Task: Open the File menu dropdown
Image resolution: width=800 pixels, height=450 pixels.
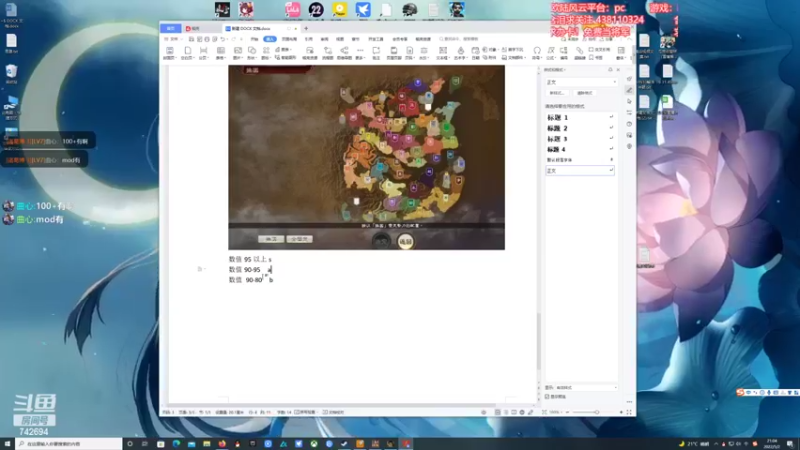Action: pyautogui.click(x=173, y=39)
